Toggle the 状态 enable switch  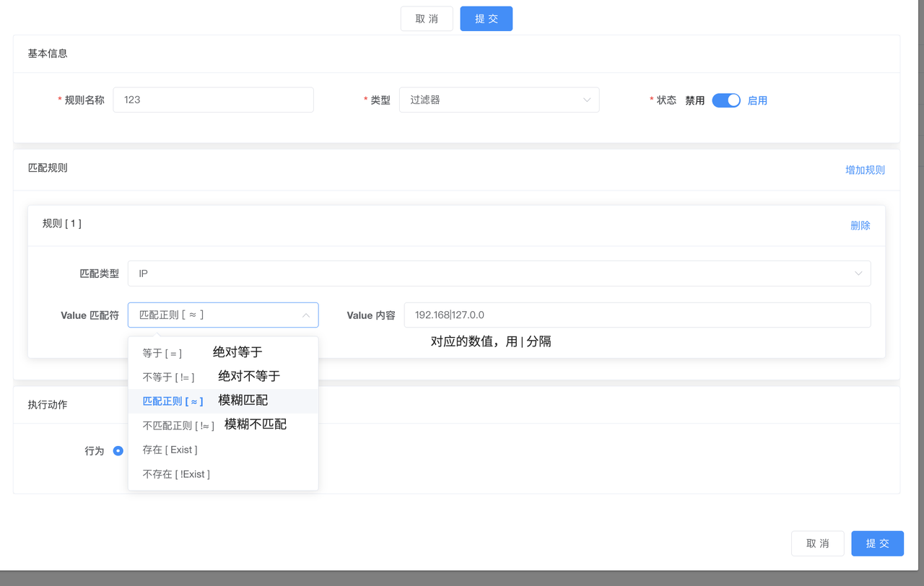click(725, 100)
